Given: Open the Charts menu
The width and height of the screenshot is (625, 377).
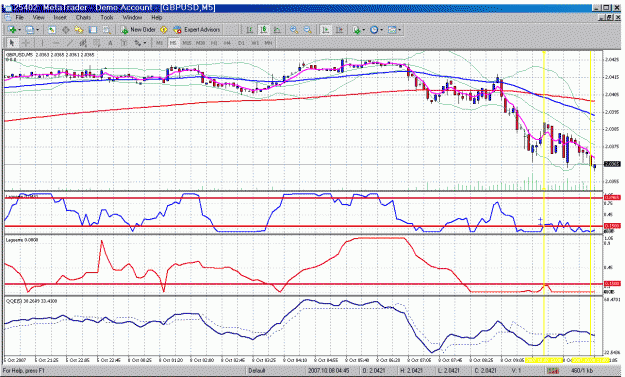Looking at the screenshot, I should [x=83, y=17].
